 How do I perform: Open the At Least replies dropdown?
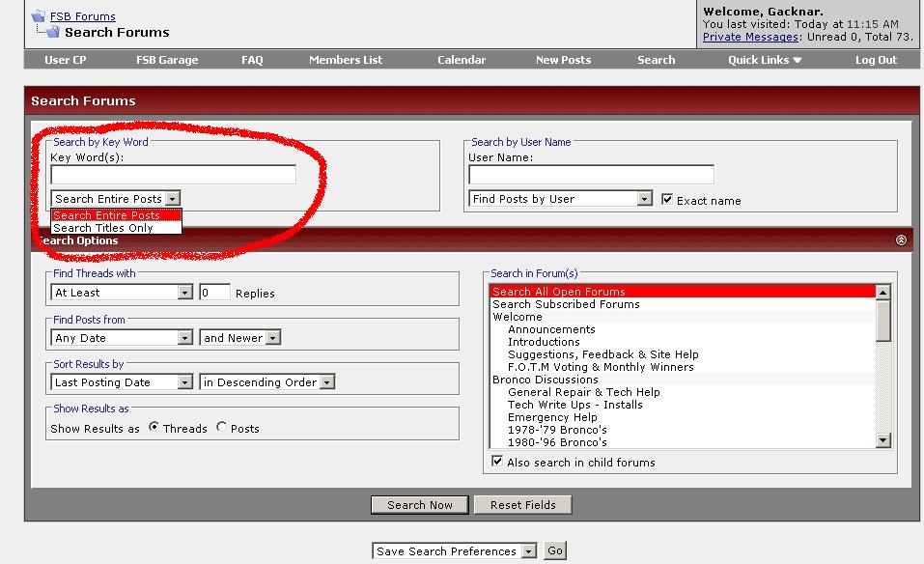tap(122, 292)
